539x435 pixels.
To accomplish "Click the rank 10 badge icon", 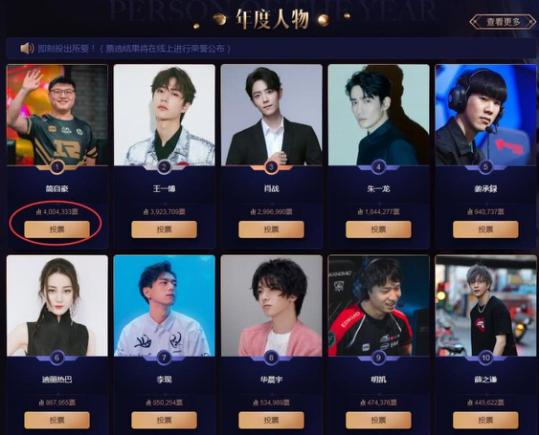I will point(486,358).
